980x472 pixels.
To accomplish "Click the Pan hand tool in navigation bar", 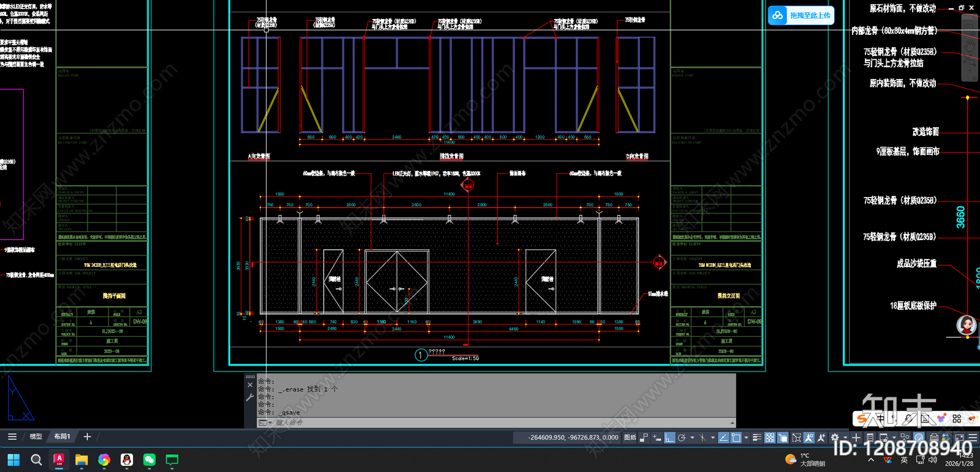I will click(970, 46).
